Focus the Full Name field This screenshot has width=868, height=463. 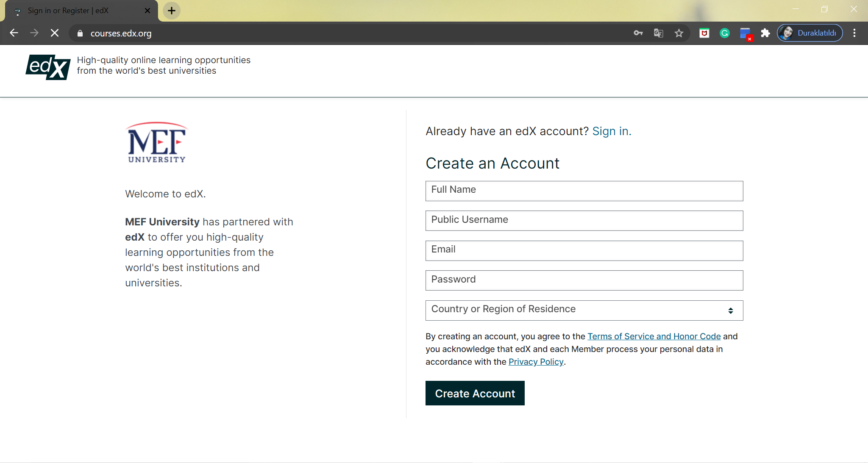point(584,191)
